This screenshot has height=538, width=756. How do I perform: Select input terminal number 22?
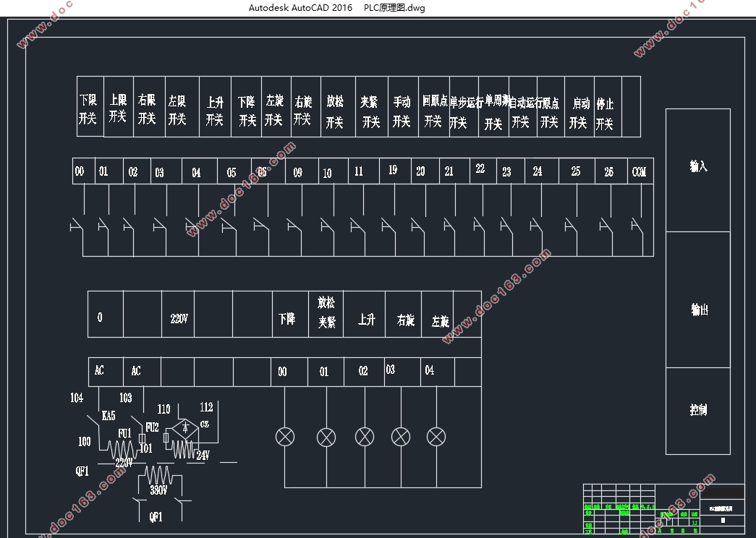[480, 168]
